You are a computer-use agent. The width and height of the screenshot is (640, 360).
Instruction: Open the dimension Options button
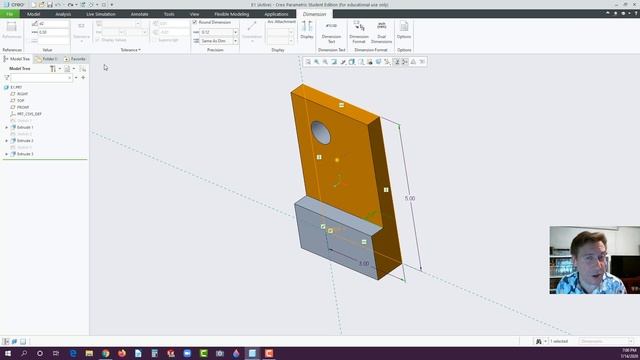(x=404, y=30)
